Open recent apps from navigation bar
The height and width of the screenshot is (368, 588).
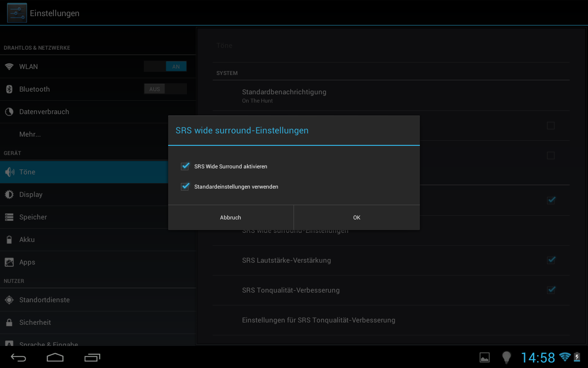pos(92,357)
